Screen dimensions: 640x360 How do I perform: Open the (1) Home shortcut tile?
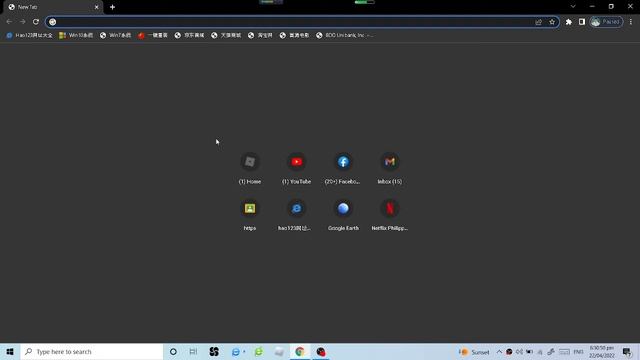(x=250, y=168)
